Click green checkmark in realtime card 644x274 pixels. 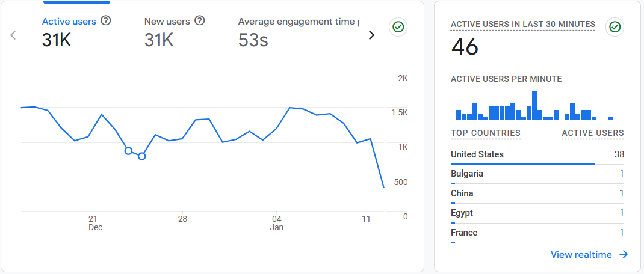pos(615,27)
